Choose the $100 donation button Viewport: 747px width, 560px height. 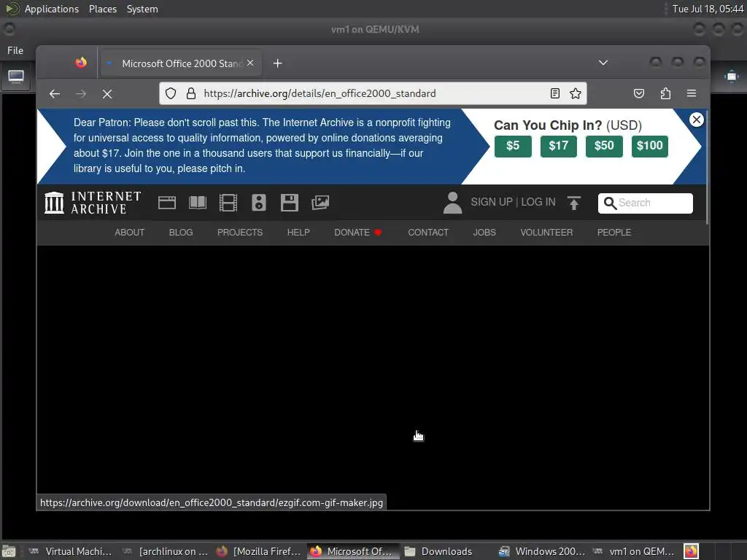pyautogui.click(x=650, y=146)
